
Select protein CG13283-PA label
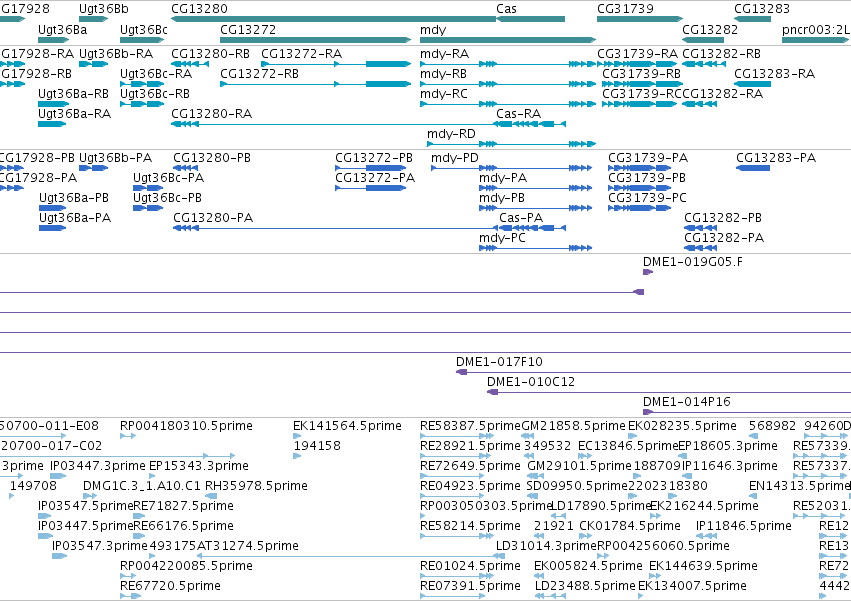coord(776,158)
